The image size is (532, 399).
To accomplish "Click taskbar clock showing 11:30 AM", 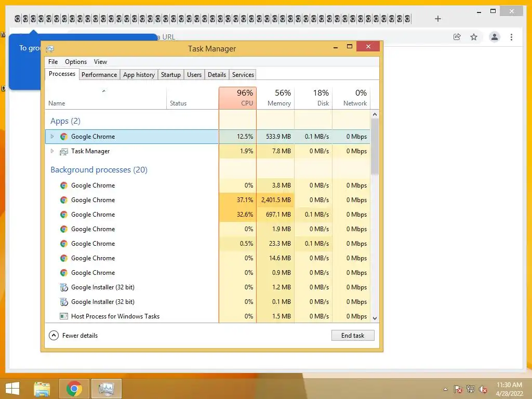I will pos(509,389).
